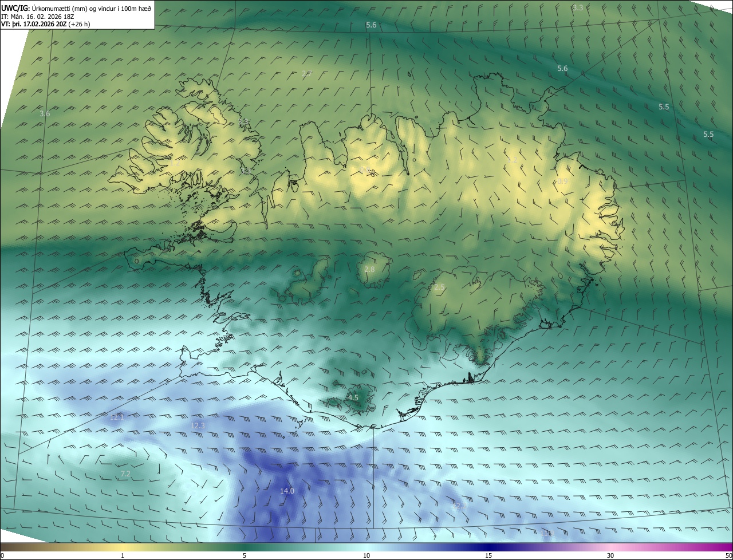Click the 3.3 value at the top edge
Viewport: 733px width, 560px height.
pyautogui.click(x=578, y=7)
